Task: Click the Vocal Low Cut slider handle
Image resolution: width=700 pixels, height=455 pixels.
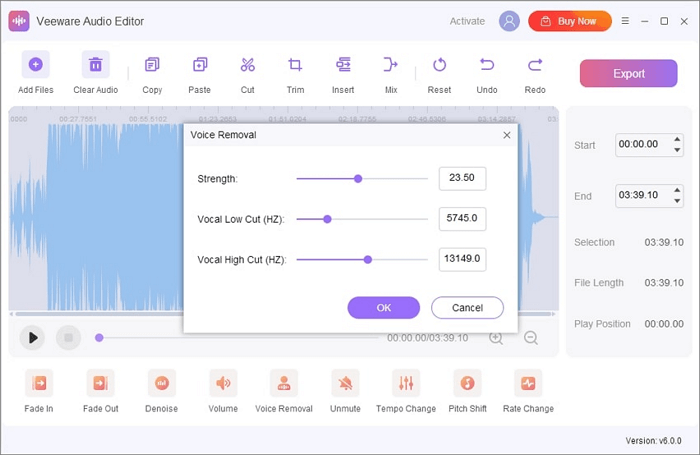Action: click(x=327, y=219)
